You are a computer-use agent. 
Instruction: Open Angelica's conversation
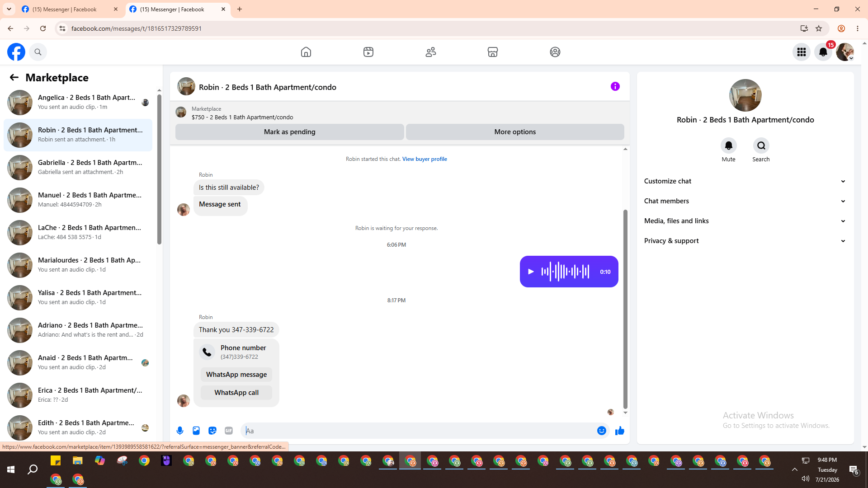point(78,103)
